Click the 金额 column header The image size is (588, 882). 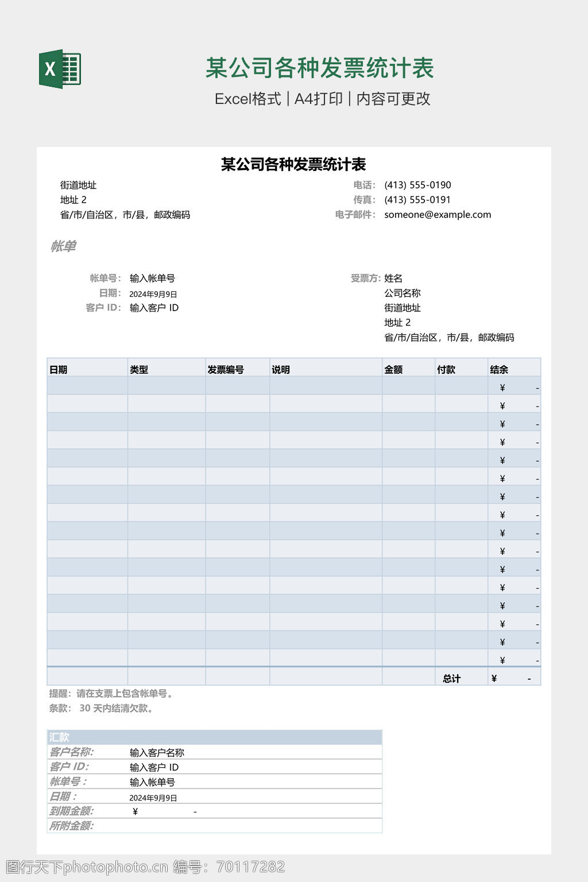click(393, 370)
